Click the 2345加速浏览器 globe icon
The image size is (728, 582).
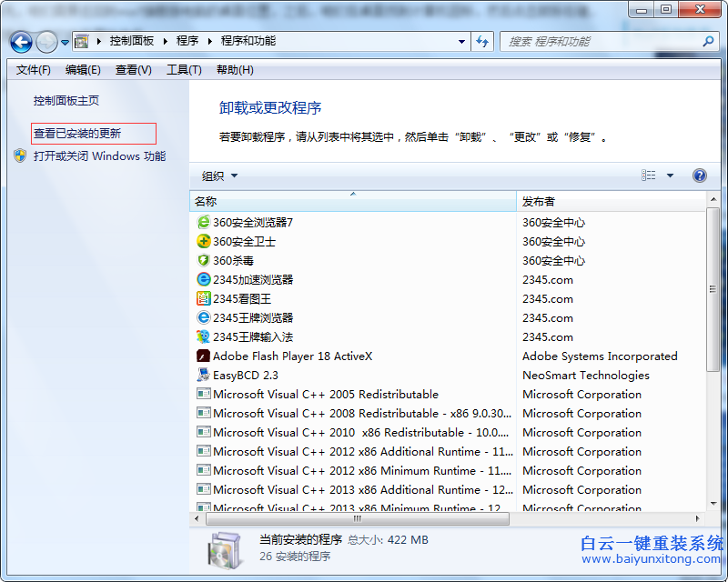[x=203, y=279]
